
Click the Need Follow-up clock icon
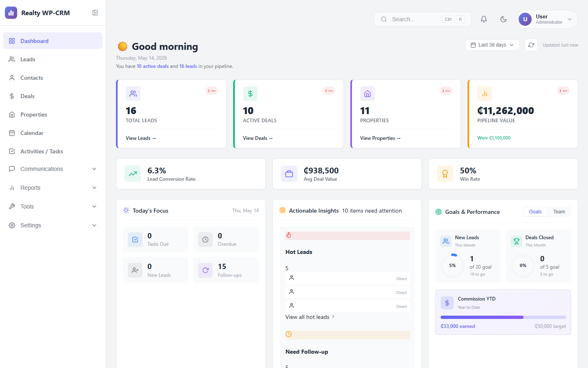coord(289,334)
